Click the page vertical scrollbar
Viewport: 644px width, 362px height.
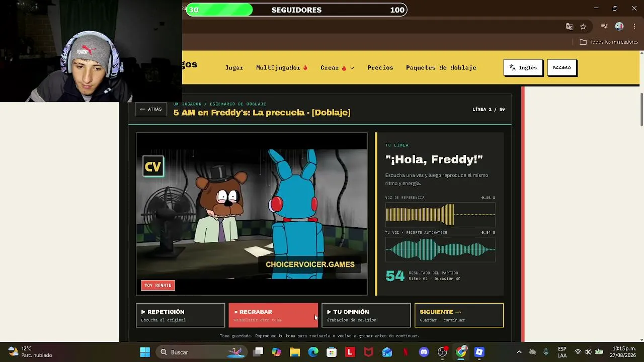(641, 110)
